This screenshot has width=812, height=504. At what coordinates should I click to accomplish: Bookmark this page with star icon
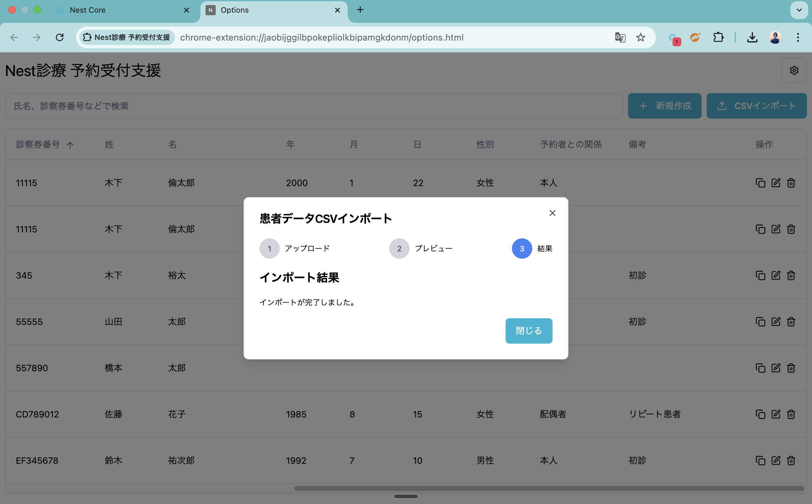(640, 37)
